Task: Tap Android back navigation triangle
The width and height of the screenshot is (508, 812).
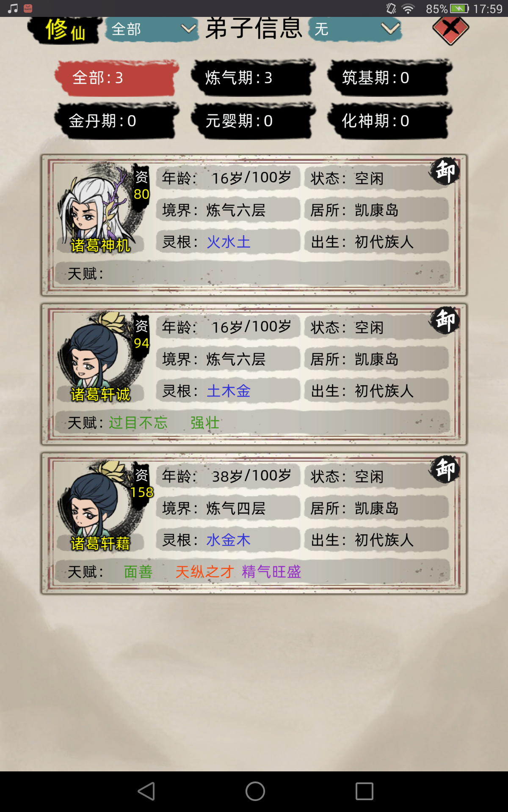Action: (x=146, y=791)
